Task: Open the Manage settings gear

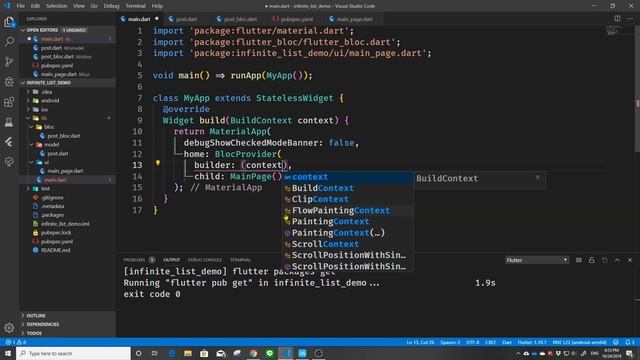Action: tap(9, 327)
